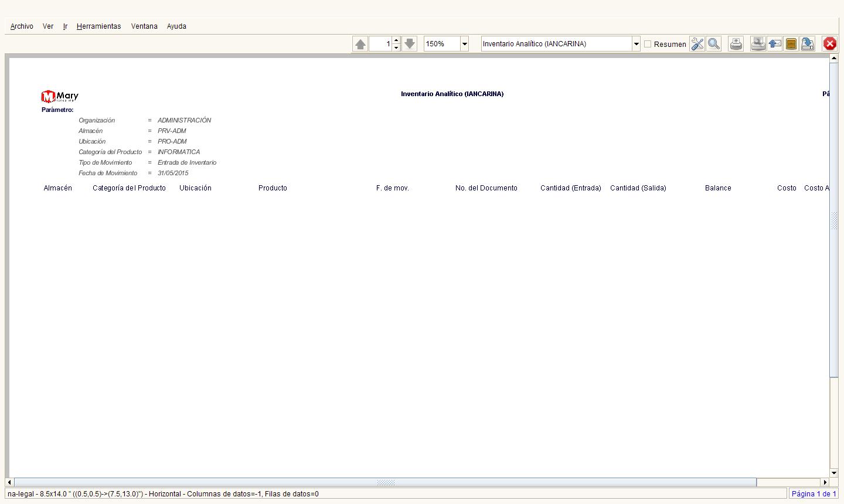Click the Ubicación column header

[x=195, y=188]
